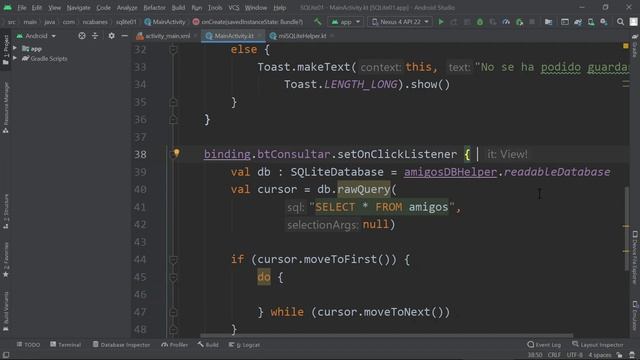Click the UTF-8 encoding in status bar

pyautogui.click(x=574, y=355)
